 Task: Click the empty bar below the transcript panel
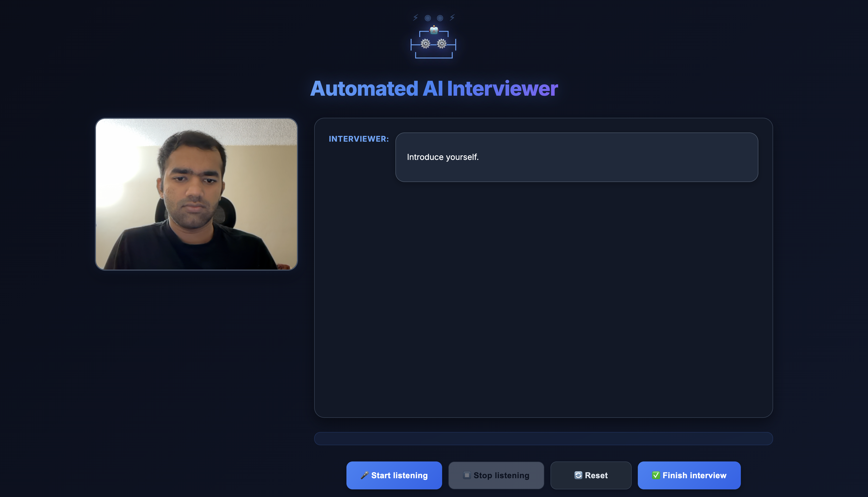pos(543,438)
